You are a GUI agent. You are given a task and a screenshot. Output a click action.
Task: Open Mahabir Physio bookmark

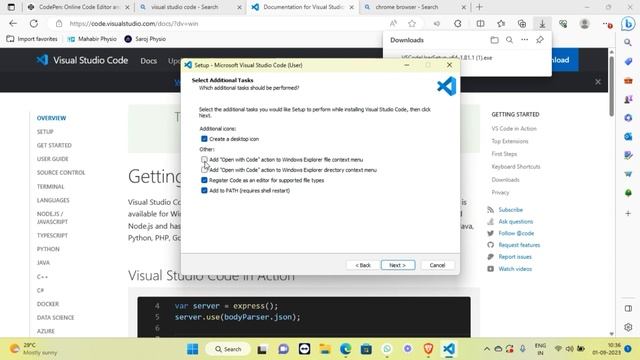click(x=92, y=39)
